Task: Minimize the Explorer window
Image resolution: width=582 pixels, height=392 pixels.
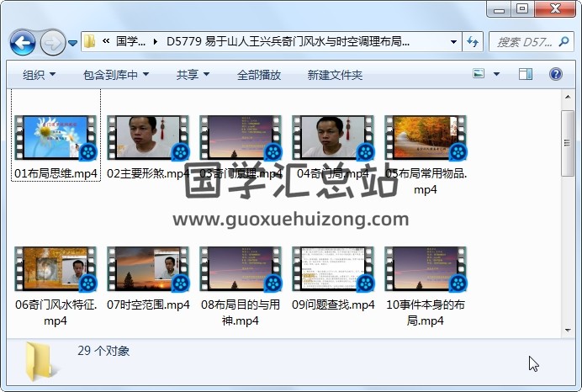Action: pos(500,9)
